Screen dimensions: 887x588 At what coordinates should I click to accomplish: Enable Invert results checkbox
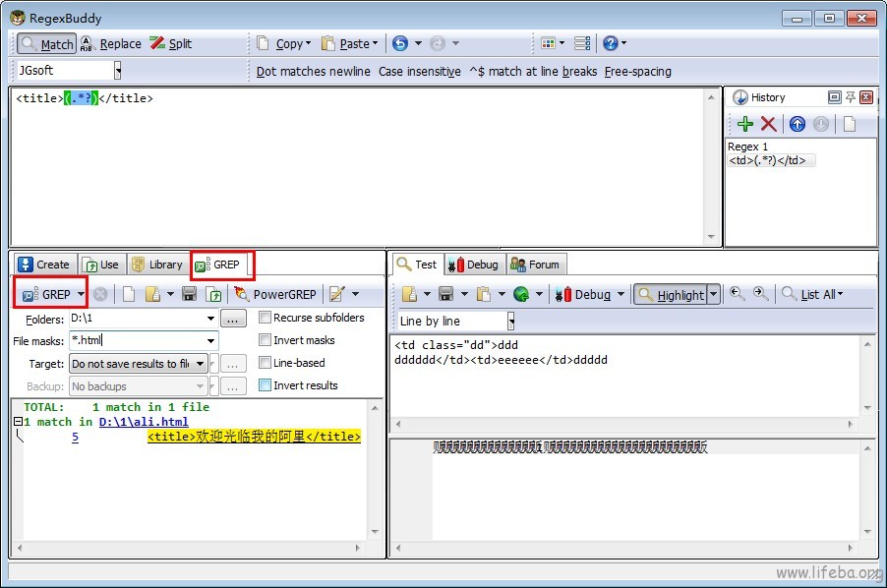point(265,385)
